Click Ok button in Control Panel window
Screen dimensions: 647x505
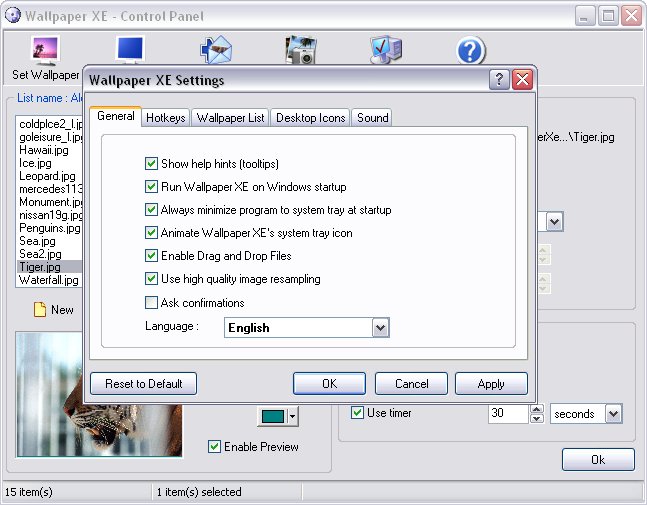[598, 459]
